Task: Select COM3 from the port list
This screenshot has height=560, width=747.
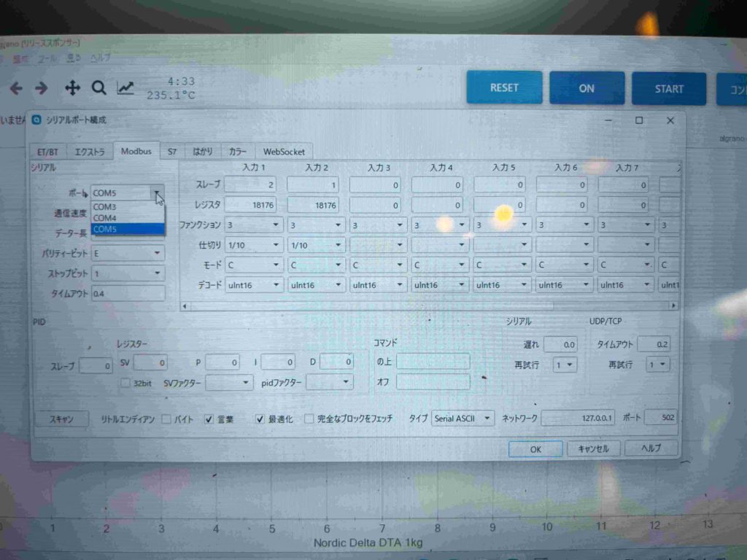Action: point(106,207)
